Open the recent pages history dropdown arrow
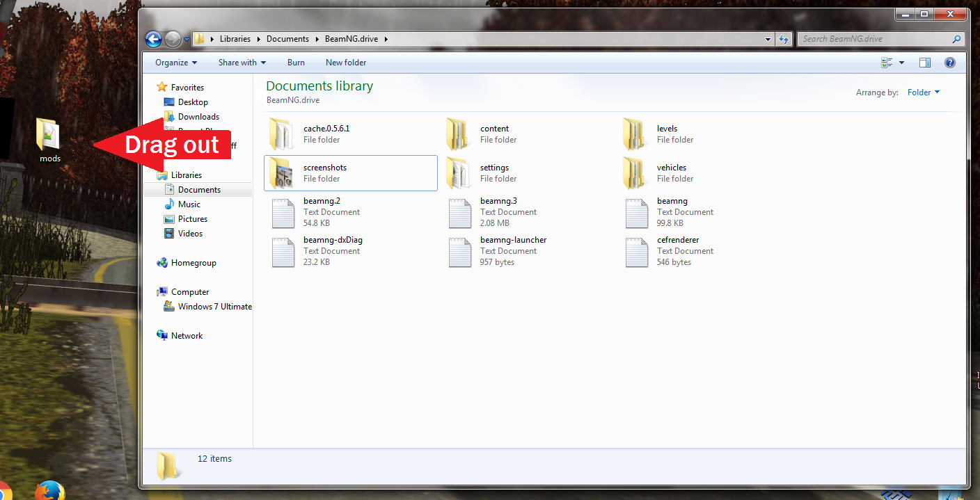The image size is (980, 500). pyautogui.click(x=187, y=40)
